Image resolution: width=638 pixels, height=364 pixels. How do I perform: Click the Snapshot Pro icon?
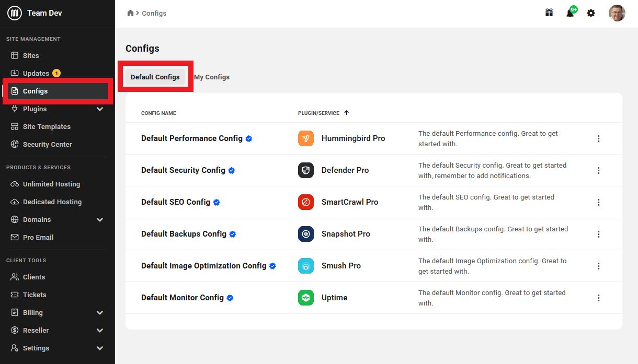[306, 234]
